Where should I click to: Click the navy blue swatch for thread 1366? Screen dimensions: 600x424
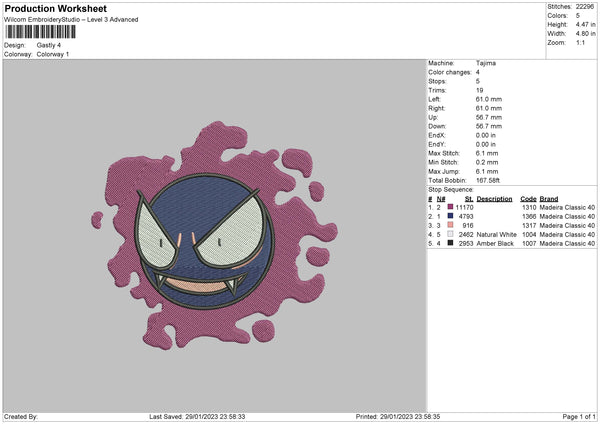[x=450, y=216]
